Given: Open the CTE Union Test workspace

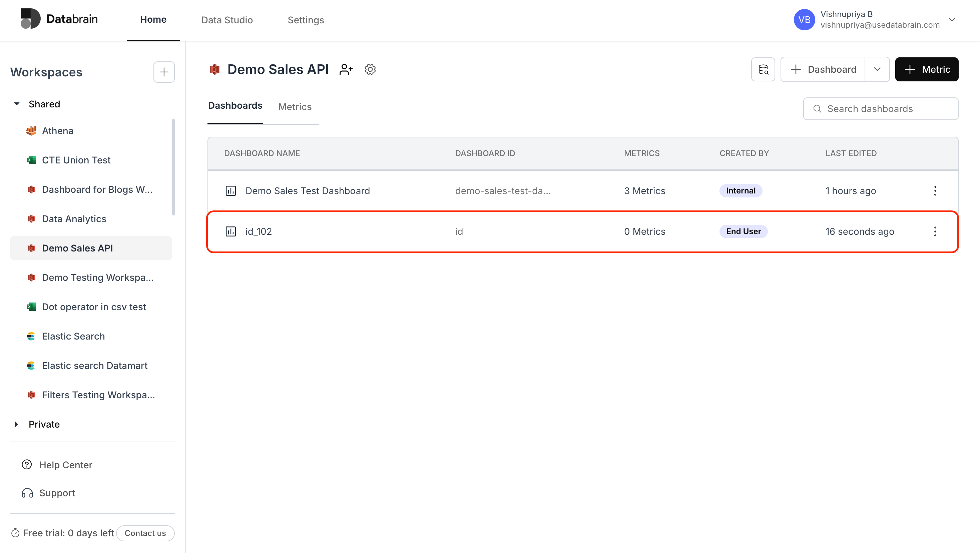Looking at the screenshot, I should (x=76, y=160).
